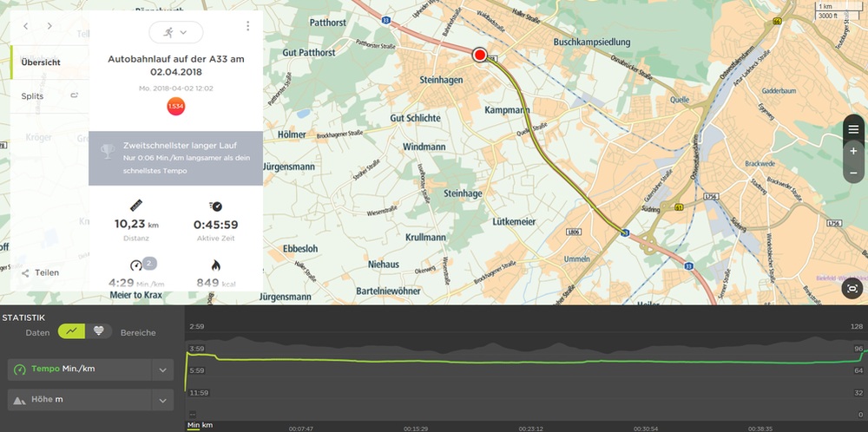The image size is (868, 432).
Task: Center the map on the route
Action: (852, 290)
